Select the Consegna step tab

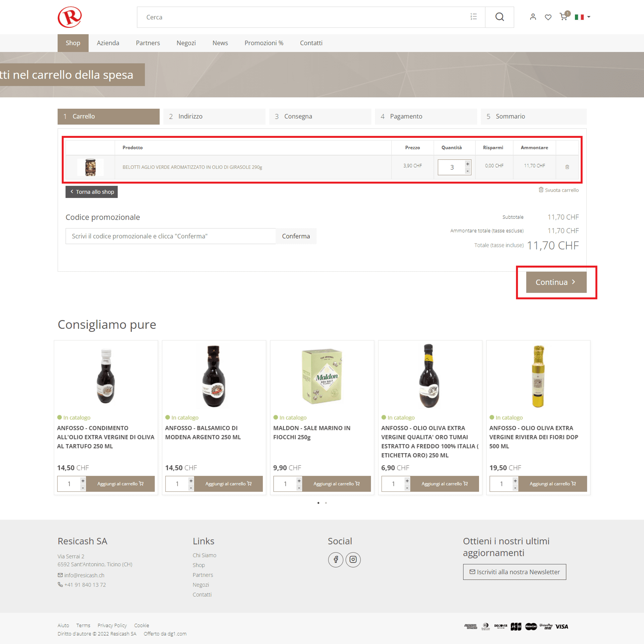(x=320, y=116)
